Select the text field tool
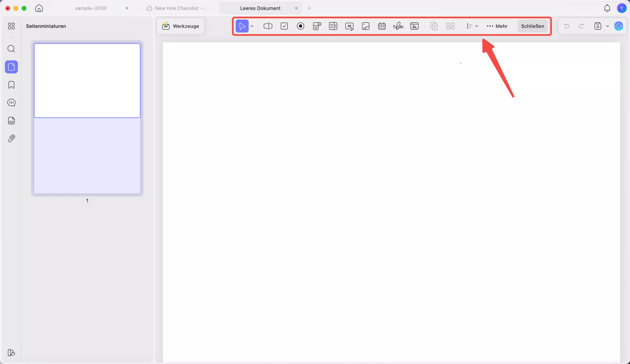 click(x=268, y=26)
